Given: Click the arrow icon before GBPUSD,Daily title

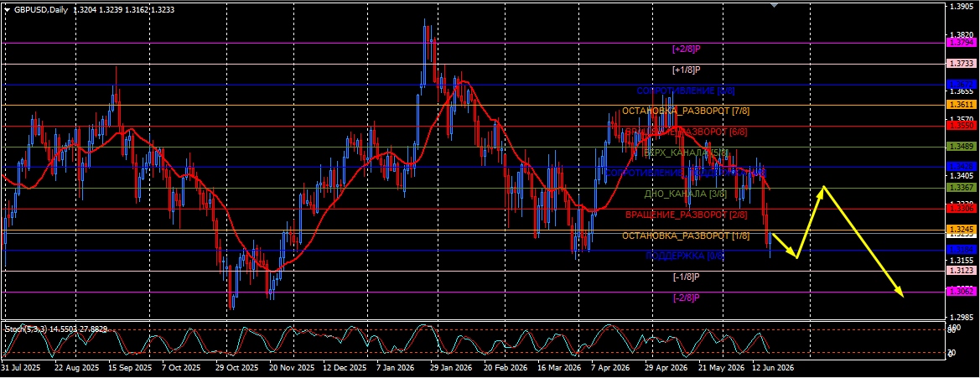Looking at the screenshot, I should coord(7,9).
